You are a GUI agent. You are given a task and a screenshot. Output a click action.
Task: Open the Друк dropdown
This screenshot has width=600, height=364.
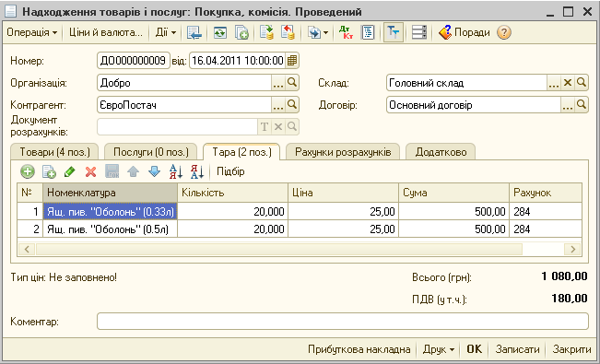pyautogui.click(x=439, y=349)
